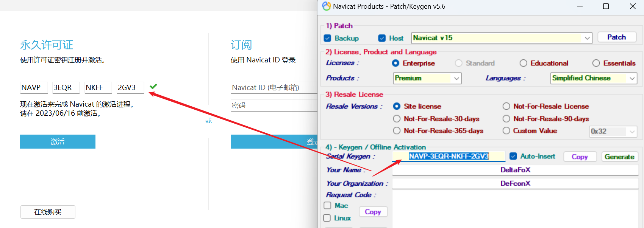Click the Navicat Keygen app icon in title bar
Image resolution: width=644 pixels, height=228 pixels.
click(326, 6)
